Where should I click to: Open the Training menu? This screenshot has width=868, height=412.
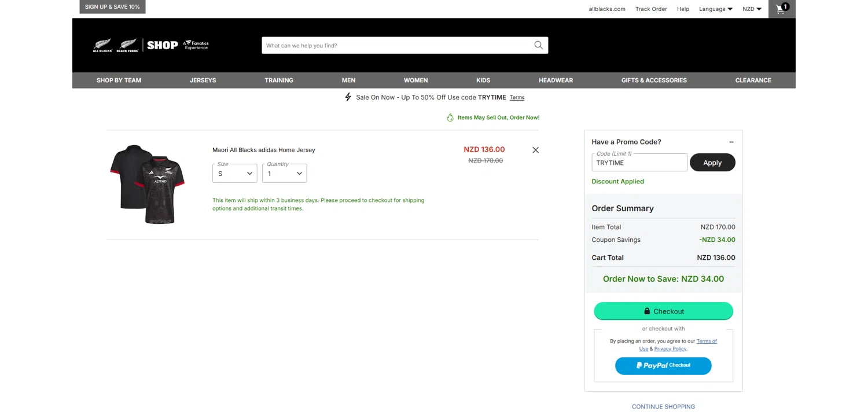[279, 80]
